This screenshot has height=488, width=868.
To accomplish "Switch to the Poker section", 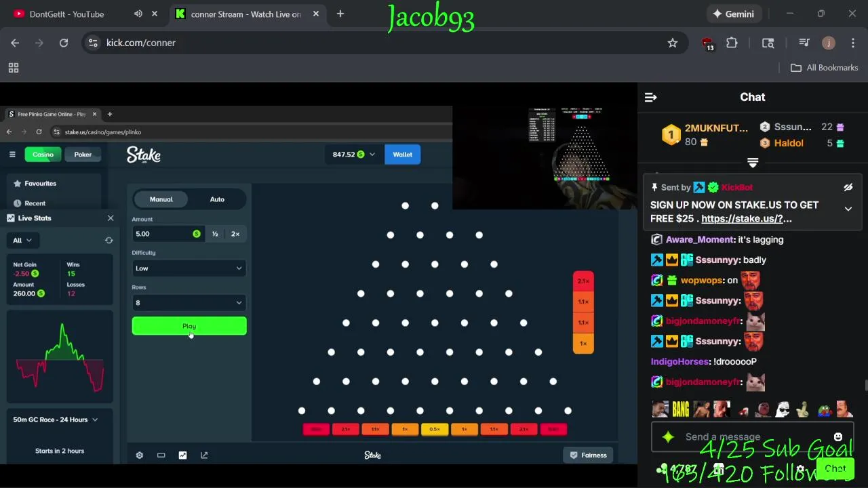I will pyautogui.click(x=83, y=155).
